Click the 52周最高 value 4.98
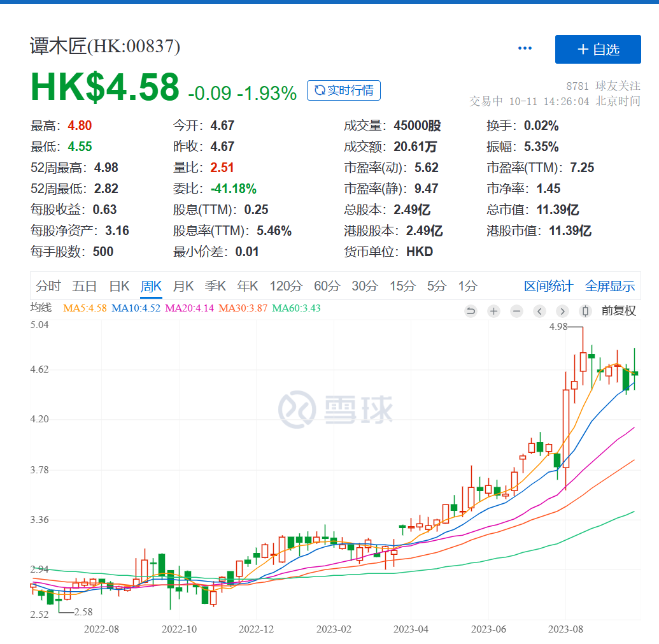The height and width of the screenshot is (644, 659). [x=106, y=168]
